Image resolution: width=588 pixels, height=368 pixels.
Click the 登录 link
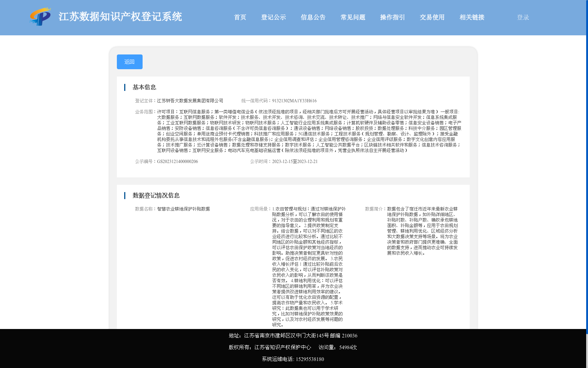(523, 17)
